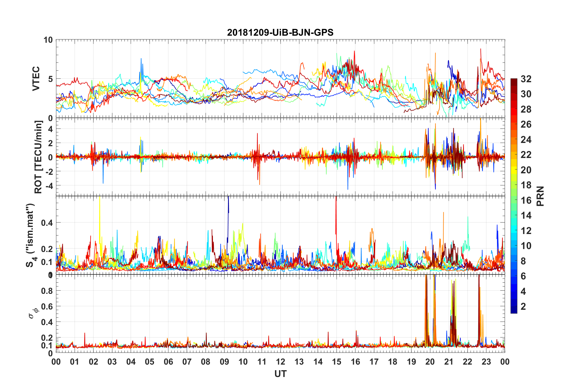
Task: Click colorbar tick label 24
Action: pos(526,140)
